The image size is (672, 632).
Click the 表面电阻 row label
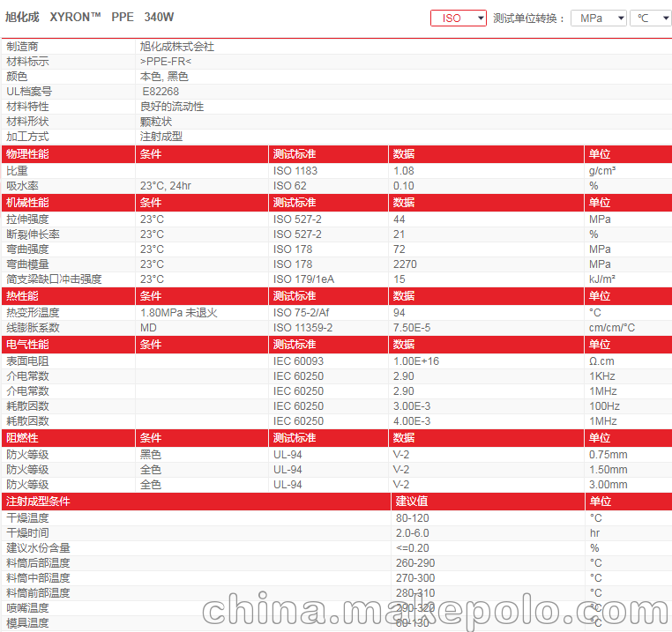click(27, 361)
